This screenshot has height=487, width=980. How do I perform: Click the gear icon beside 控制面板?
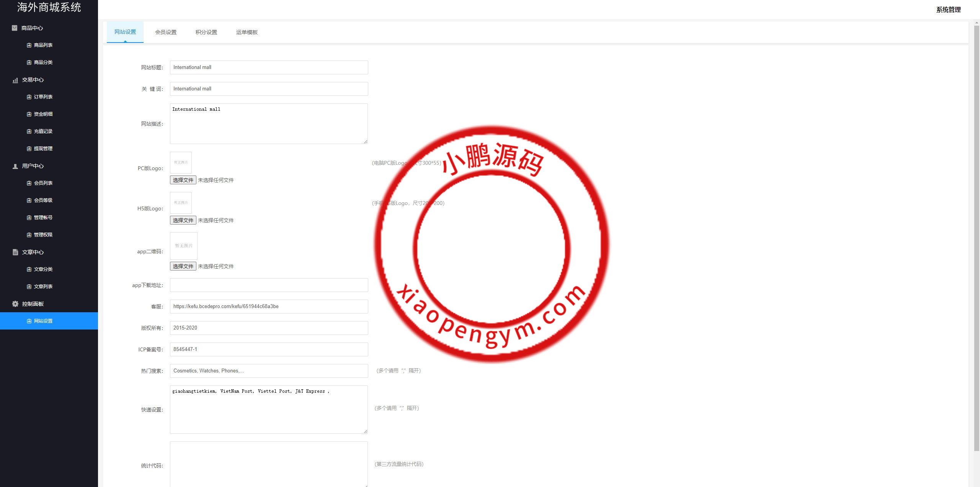coord(15,304)
